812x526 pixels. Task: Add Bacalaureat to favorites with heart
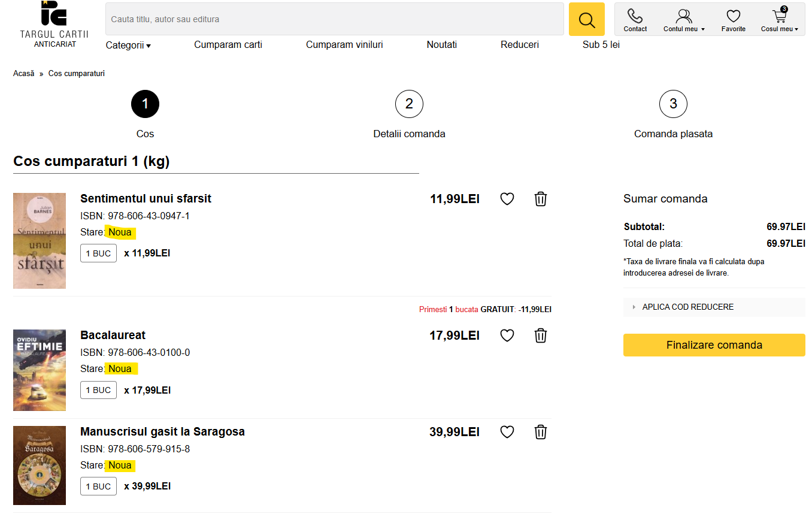[x=507, y=335]
